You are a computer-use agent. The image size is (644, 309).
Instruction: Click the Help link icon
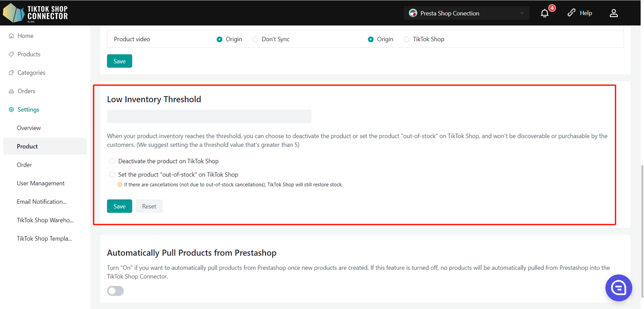pos(571,13)
